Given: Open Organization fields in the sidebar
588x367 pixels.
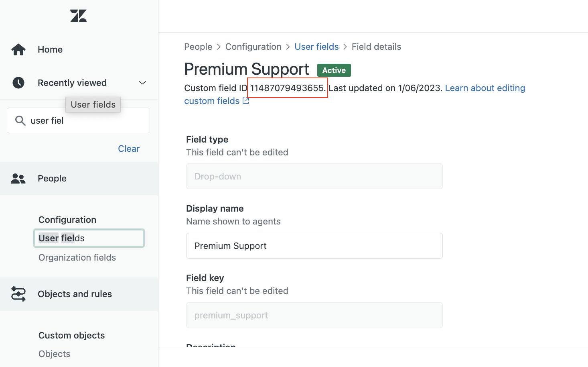Looking at the screenshot, I should click(77, 257).
